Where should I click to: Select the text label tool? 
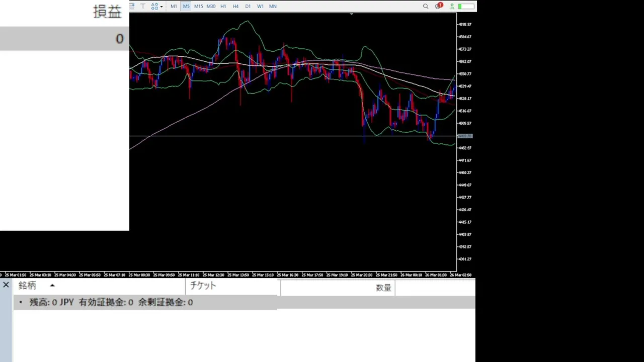[x=143, y=6]
